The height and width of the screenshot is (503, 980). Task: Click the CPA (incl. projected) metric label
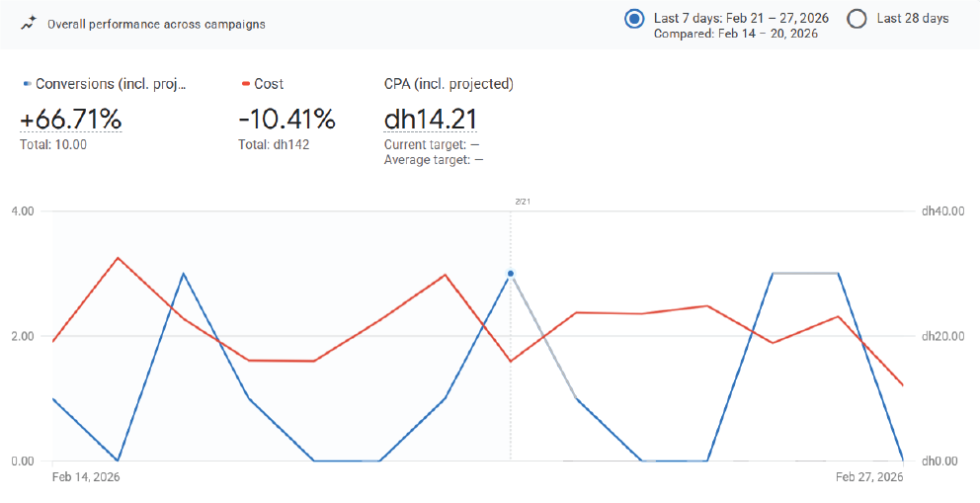[x=449, y=85]
